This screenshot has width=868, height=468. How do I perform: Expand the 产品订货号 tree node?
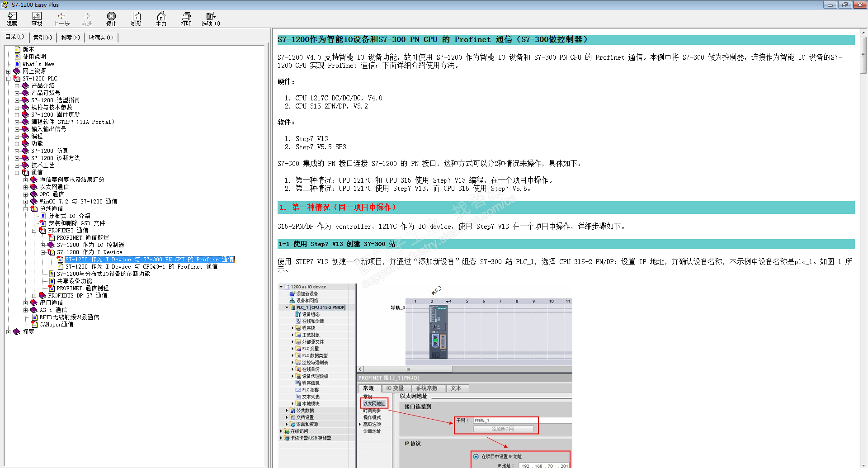[x=17, y=93]
